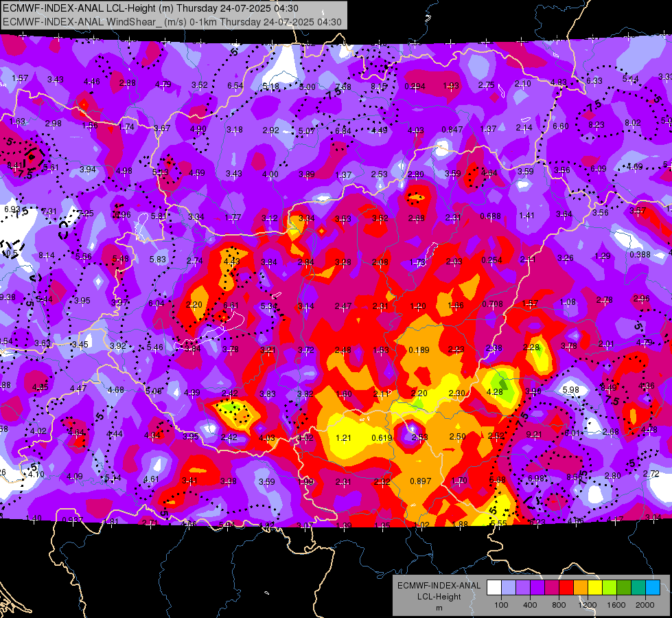Click legend scale value '400'
The height and width of the screenshot is (618, 672).
530,605
